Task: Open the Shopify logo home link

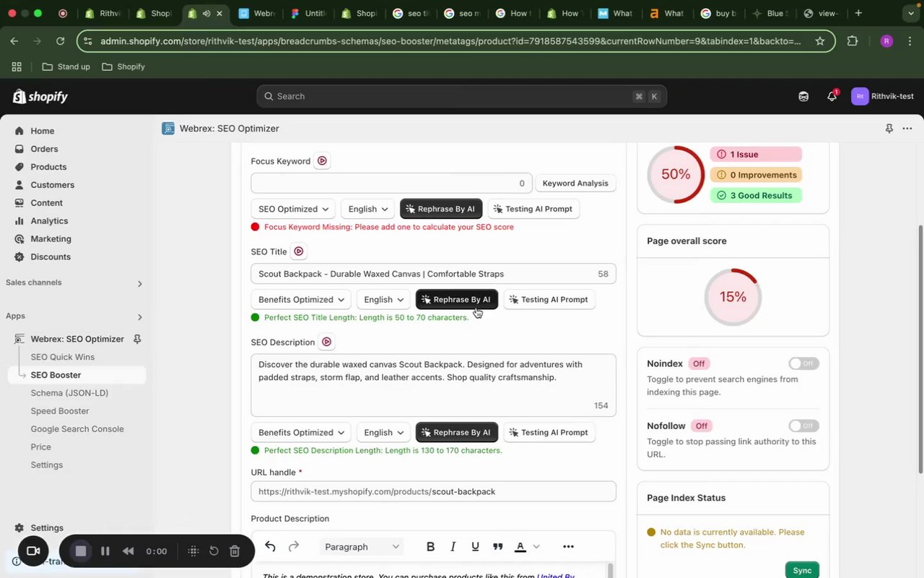Action: point(40,96)
